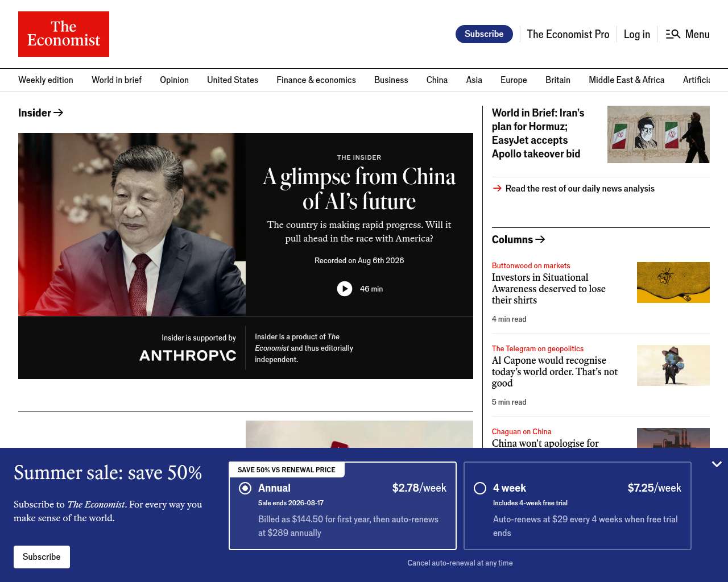This screenshot has height=582, width=728.
Task: Click the $2.78/week Annual price
Action: click(419, 488)
